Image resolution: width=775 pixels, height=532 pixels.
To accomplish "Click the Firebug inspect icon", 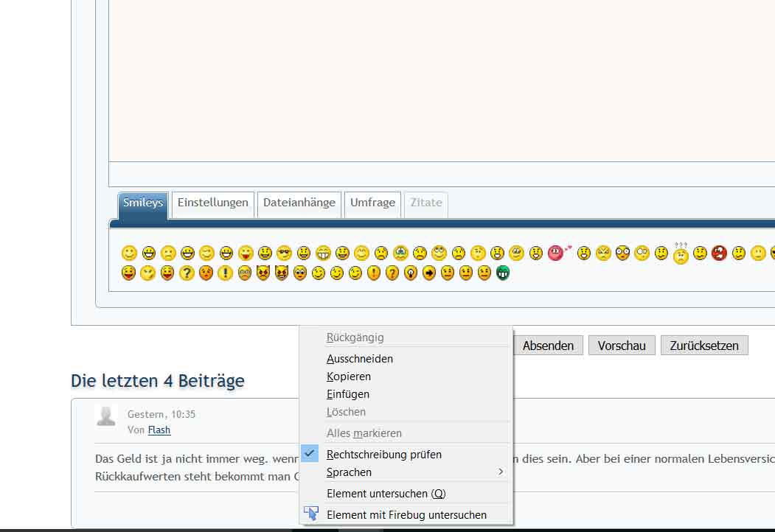I will click(x=311, y=514).
